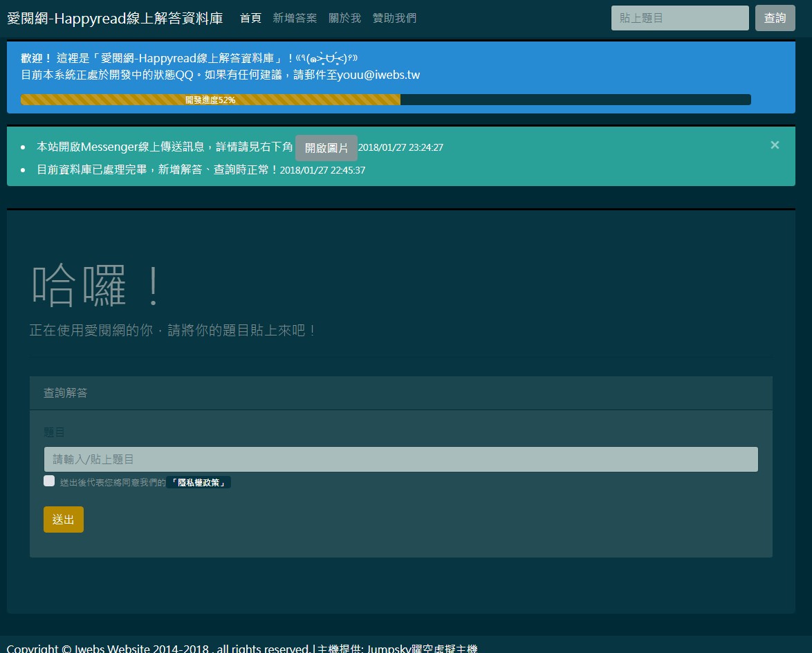The height and width of the screenshot is (653, 812).
Task: Click the 查詢解答 panel header
Action: click(x=401, y=393)
